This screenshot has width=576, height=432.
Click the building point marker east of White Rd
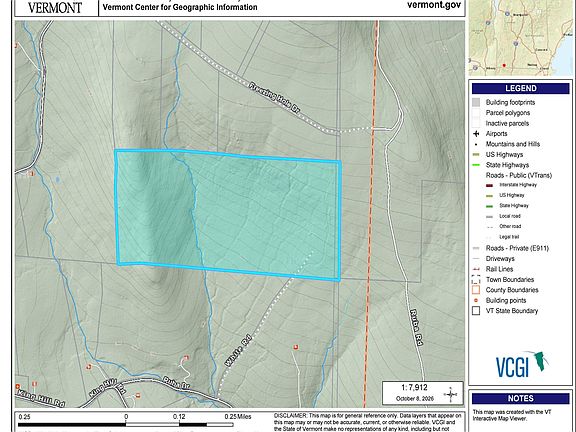[x=296, y=347]
